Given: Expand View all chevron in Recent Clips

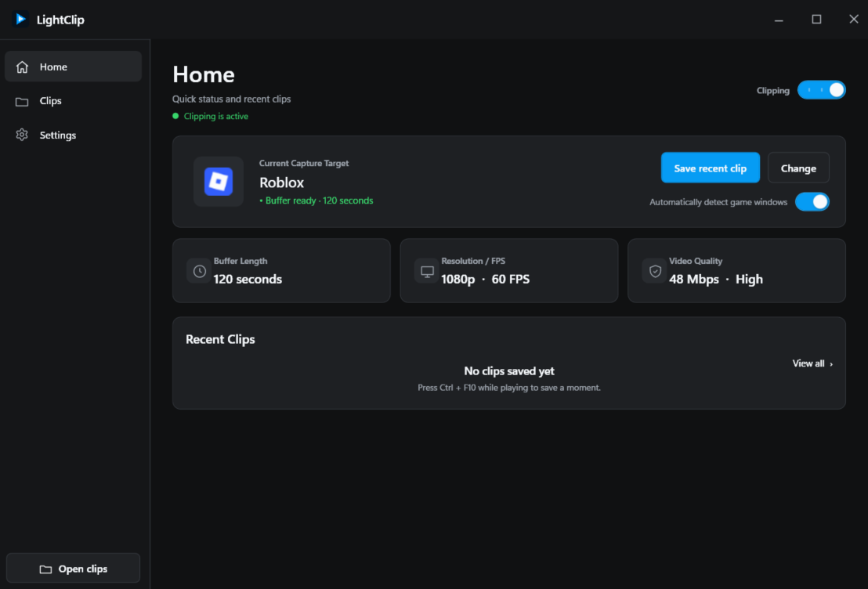Looking at the screenshot, I should [x=831, y=364].
